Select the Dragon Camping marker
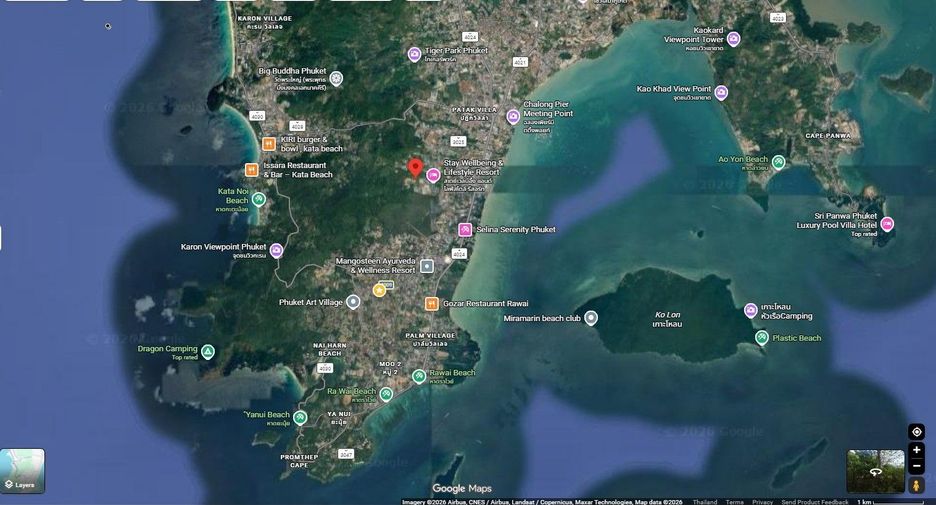936x505 pixels. click(207, 352)
